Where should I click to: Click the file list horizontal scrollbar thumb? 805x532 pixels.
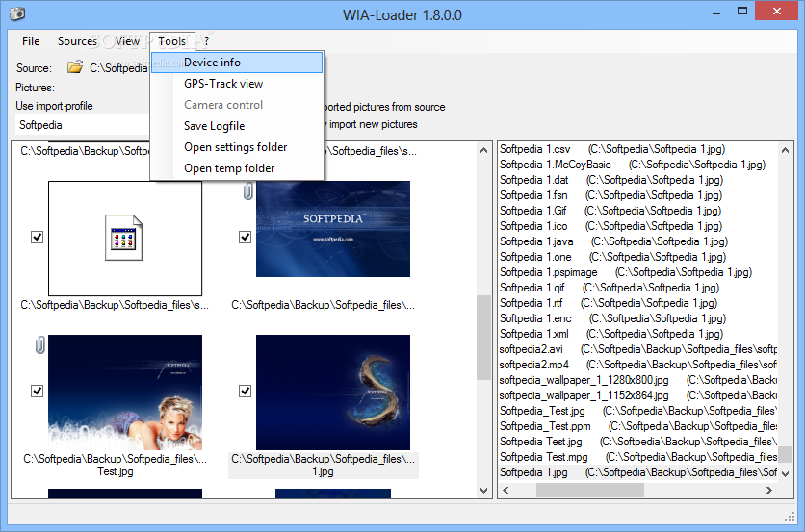590,490
